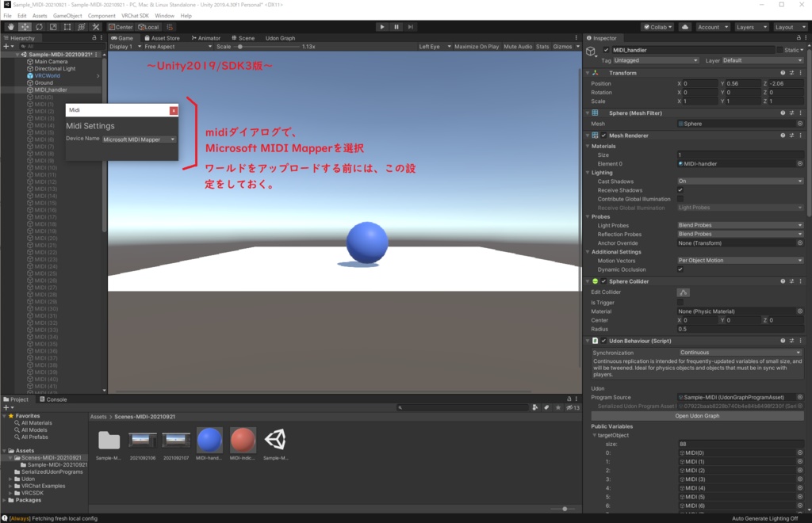
Task: Select the combined Transform tool
Action: pyautogui.click(x=82, y=27)
